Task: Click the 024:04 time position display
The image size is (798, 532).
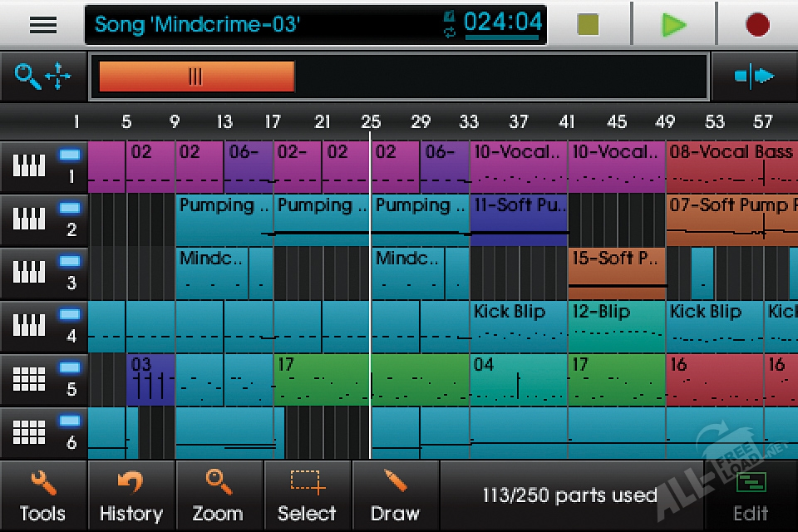Action: [502, 23]
